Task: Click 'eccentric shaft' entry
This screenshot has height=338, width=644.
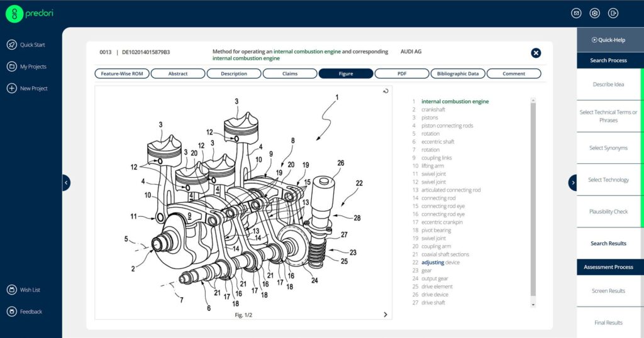Action: tap(438, 141)
